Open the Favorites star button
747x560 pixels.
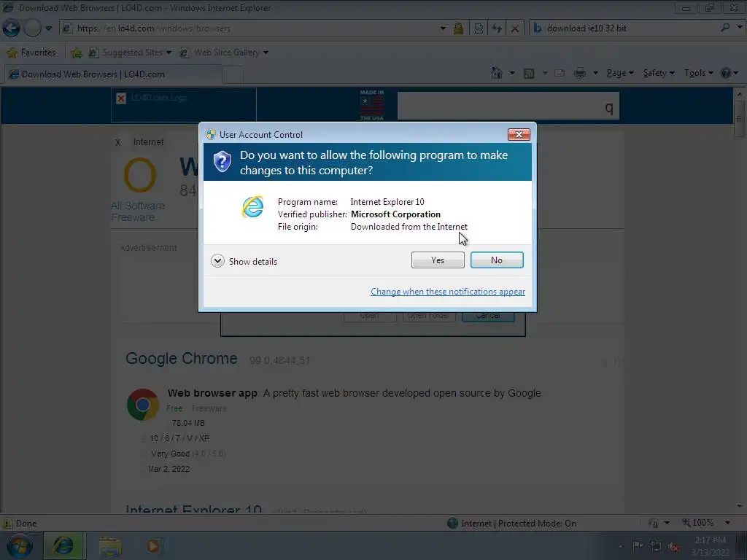point(31,52)
